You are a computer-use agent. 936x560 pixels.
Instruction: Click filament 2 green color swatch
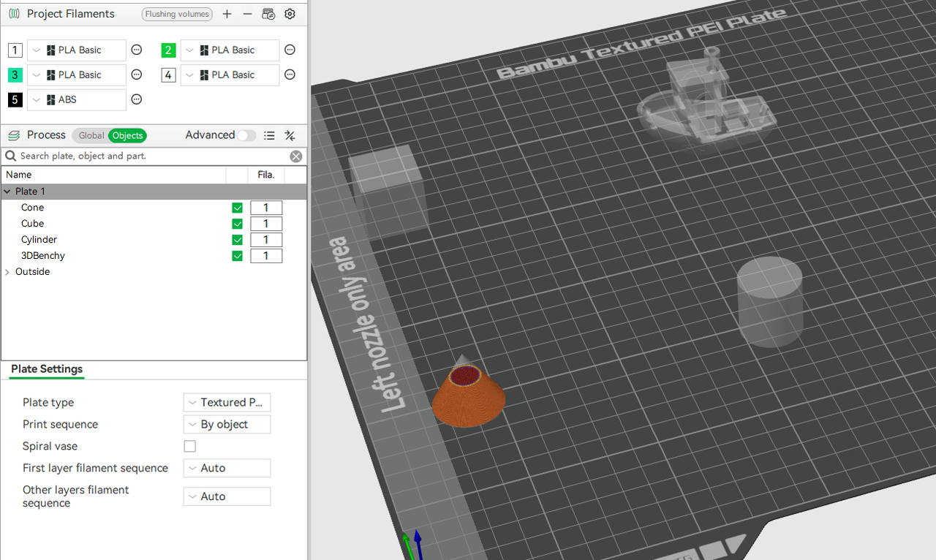tap(169, 50)
